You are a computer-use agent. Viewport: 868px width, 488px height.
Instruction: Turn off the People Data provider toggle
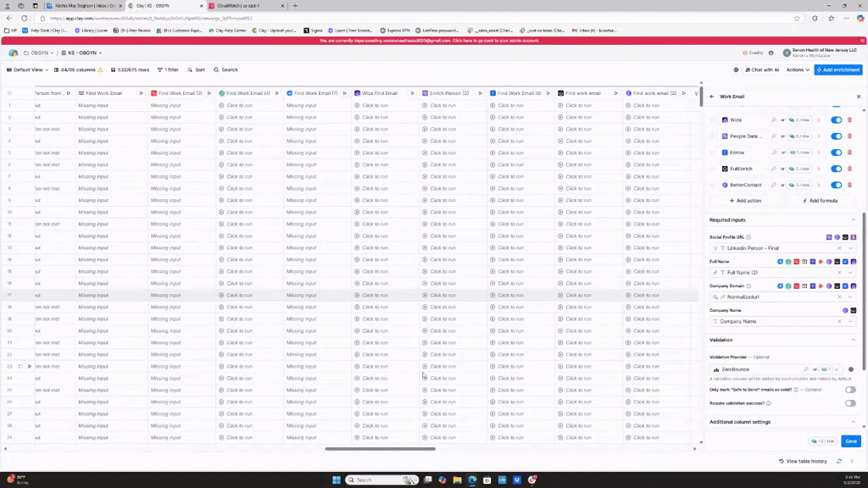coord(836,136)
